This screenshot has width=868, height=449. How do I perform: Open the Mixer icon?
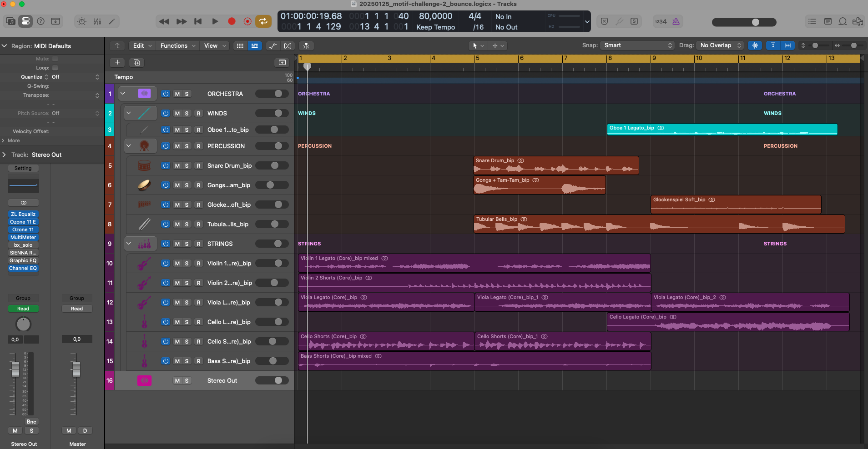(x=97, y=21)
